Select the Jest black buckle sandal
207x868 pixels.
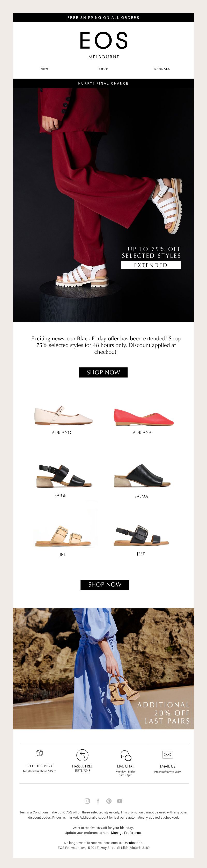point(142,535)
